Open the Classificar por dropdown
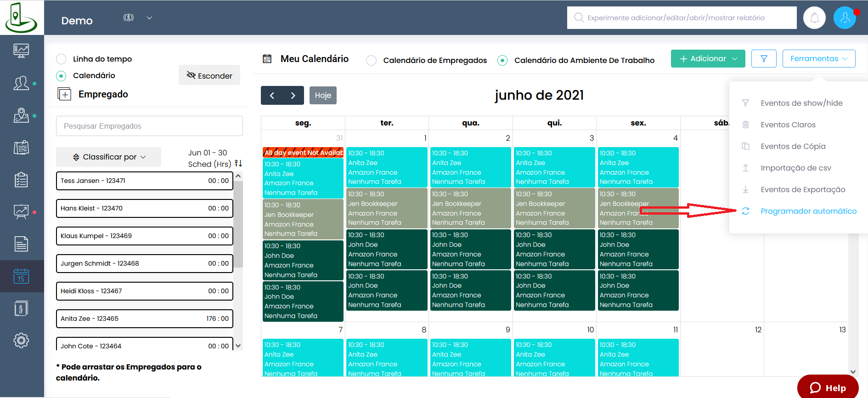The height and width of the screenshot is (398, 868). pos(109,157)
